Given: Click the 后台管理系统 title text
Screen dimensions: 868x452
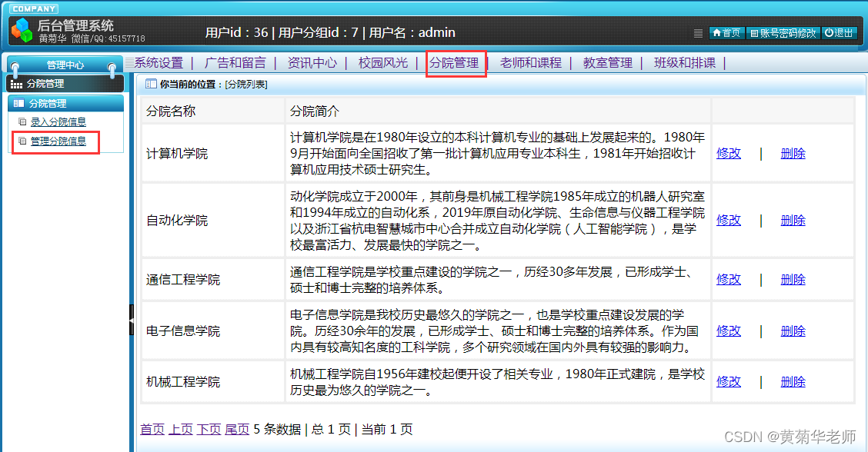Looking at the screenshot, I should (75, 25).
